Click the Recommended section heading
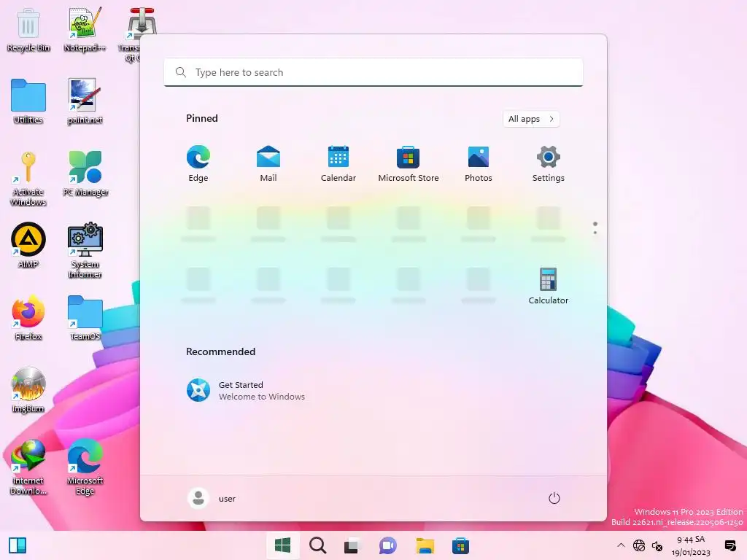This screenshot has height=560, width=747. click(220, 351)
